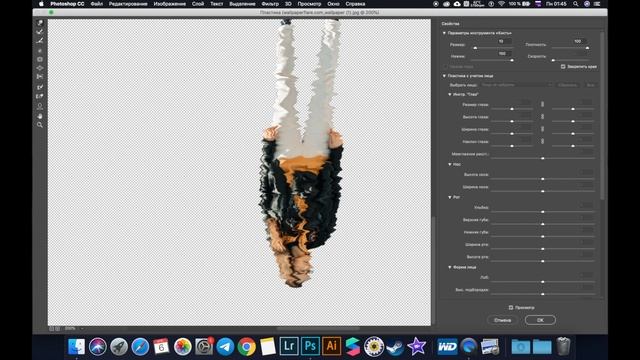Collapse the Нос section
Viewport: 640px width, 360px height.
point(450,164)
